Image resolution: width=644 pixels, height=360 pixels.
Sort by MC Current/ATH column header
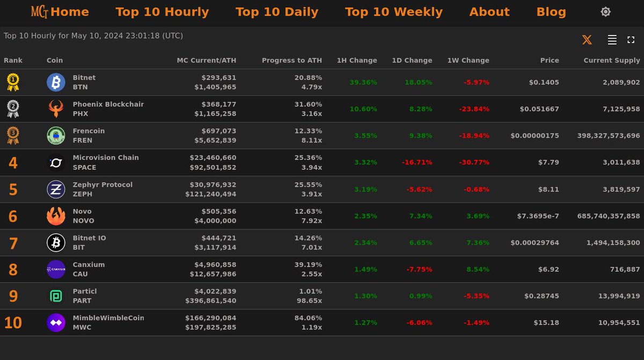coord(207,60)
